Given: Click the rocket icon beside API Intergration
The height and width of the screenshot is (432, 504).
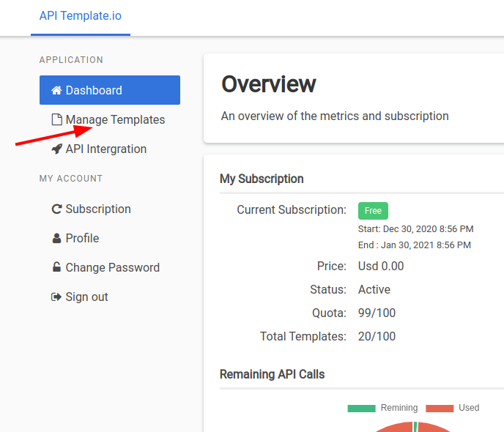Looking at the screenshot, I should 56,149.
